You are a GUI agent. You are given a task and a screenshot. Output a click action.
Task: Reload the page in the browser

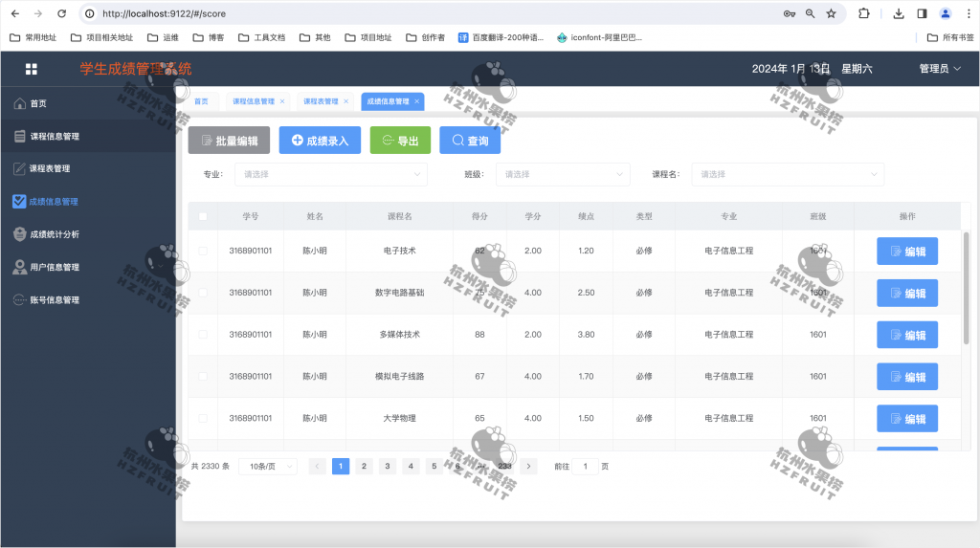point(61,13)
